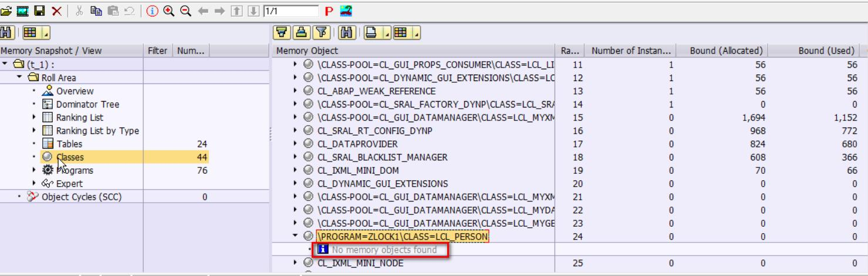Select the Dominator Tree node
This screenshot has height=276, width=868.
(87, 104)
